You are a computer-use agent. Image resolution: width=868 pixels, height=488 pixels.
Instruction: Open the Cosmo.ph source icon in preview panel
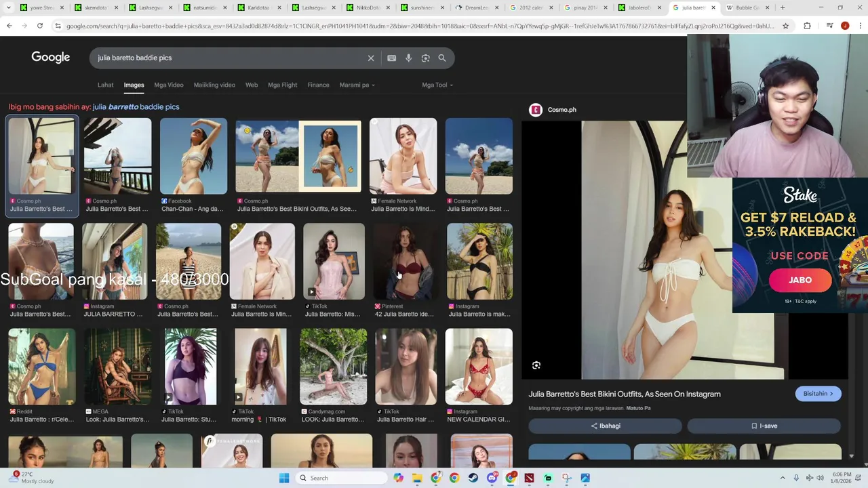536,110
